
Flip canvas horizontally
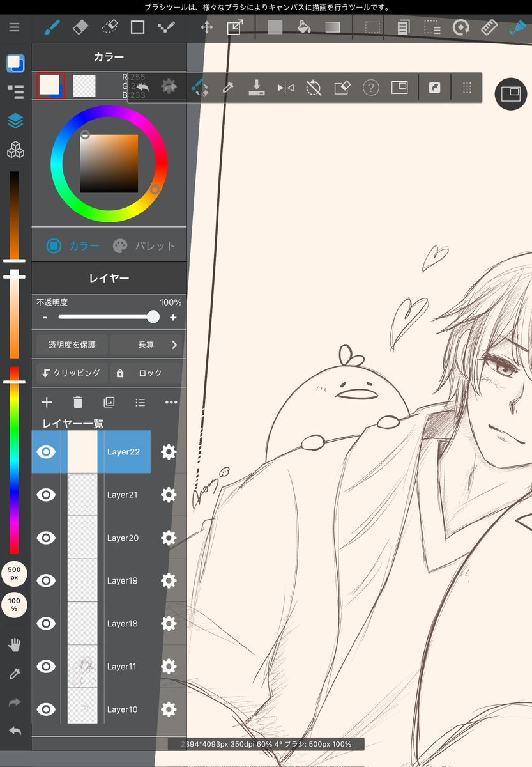[x=285, y=88]
